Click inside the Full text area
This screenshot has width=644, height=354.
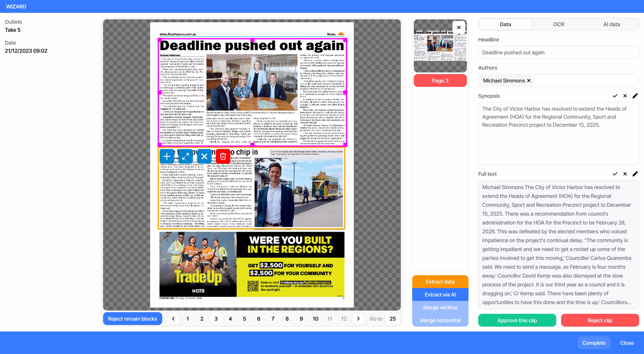[558, 245]
